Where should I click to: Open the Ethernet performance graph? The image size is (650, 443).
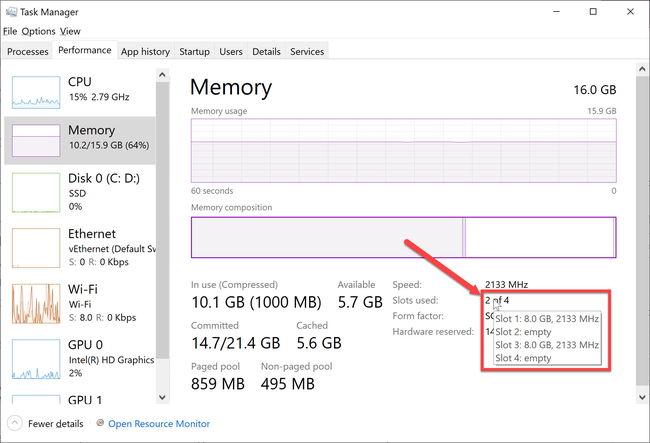click(x=35, y=248)
